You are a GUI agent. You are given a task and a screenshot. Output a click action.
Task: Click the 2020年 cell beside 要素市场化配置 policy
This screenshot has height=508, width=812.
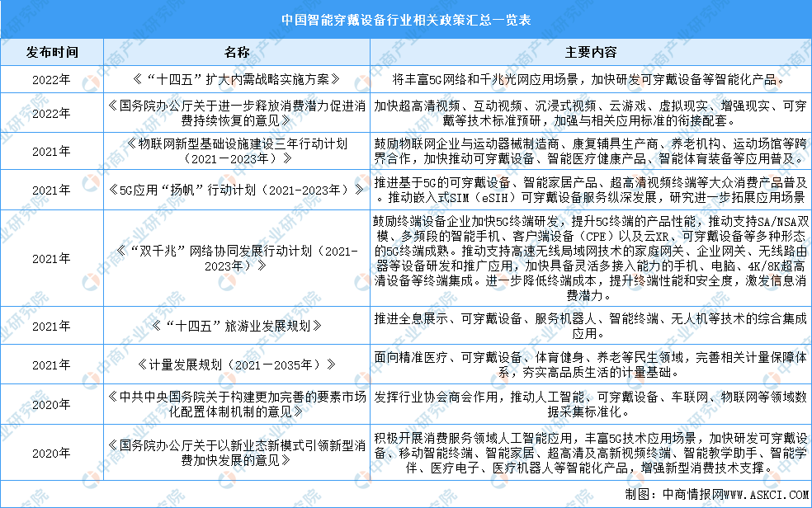tap(52, 405)
